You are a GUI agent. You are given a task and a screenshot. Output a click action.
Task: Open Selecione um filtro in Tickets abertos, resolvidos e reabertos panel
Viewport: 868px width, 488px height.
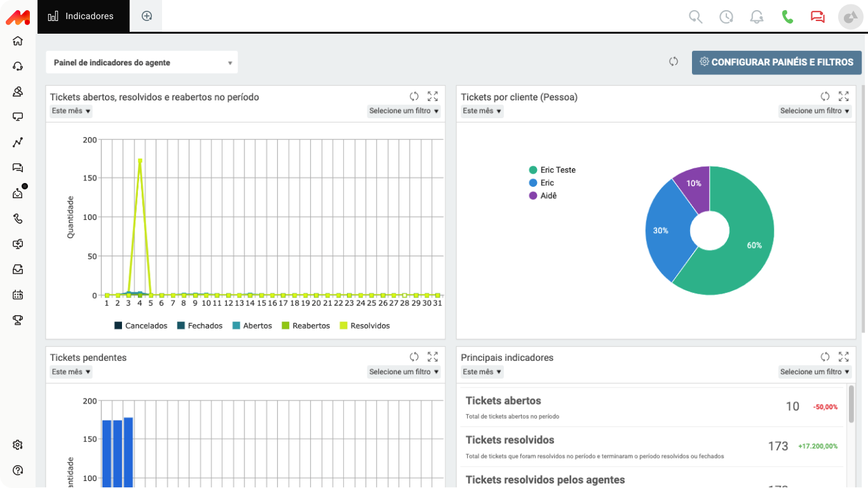coord(404,111)
